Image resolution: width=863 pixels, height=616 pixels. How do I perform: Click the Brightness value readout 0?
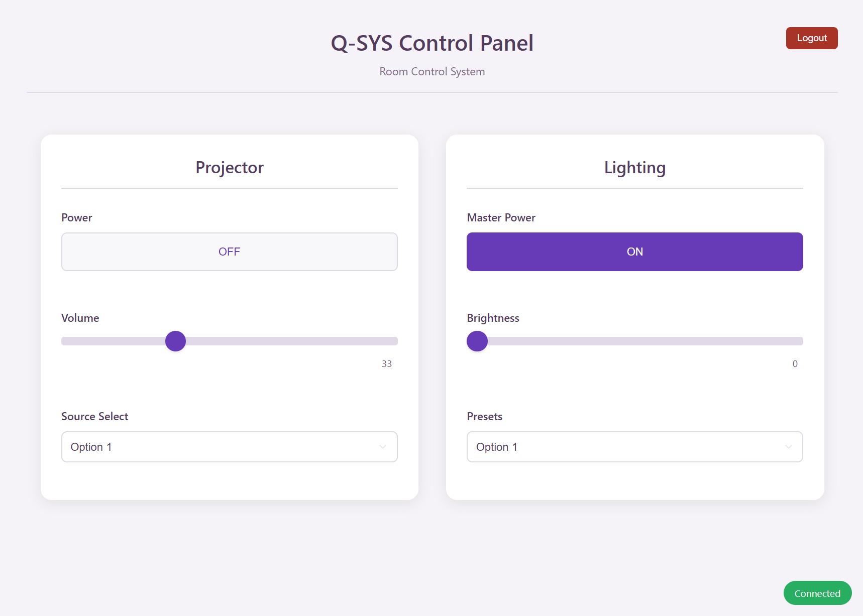click(x=795, y=364)
